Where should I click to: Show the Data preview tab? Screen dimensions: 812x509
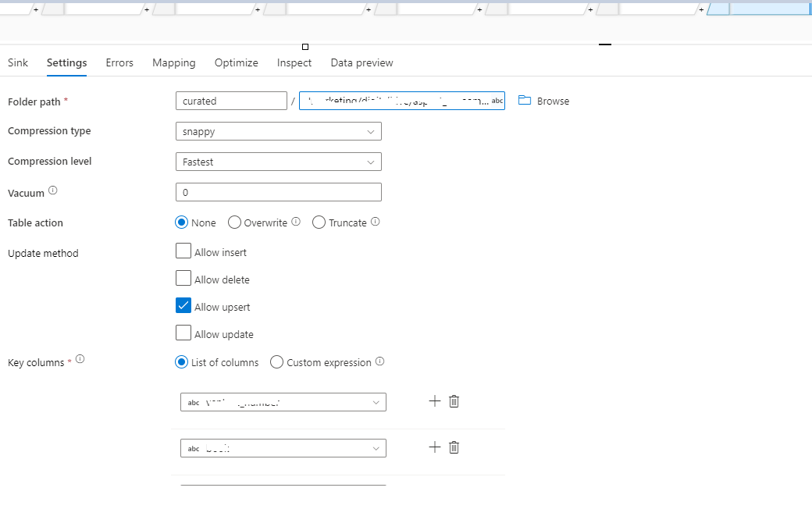coord(362,62)
